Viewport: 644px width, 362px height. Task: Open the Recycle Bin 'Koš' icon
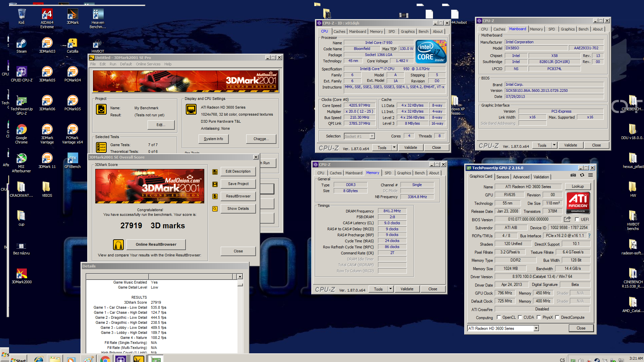(21, 16)
